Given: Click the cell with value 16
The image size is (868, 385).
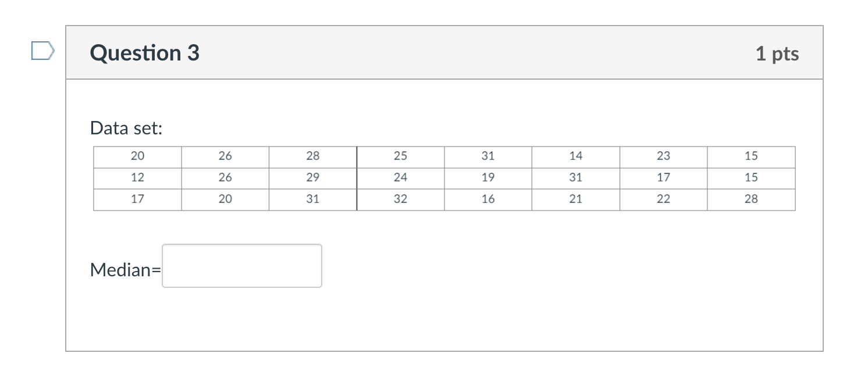Looking at the screenshot, I should click(x=488, y=199).
